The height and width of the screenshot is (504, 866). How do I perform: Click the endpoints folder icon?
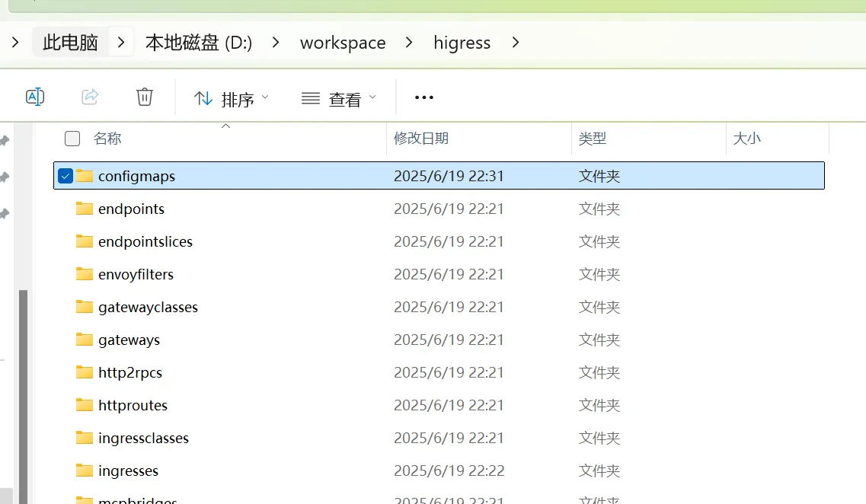click(85, 208)
